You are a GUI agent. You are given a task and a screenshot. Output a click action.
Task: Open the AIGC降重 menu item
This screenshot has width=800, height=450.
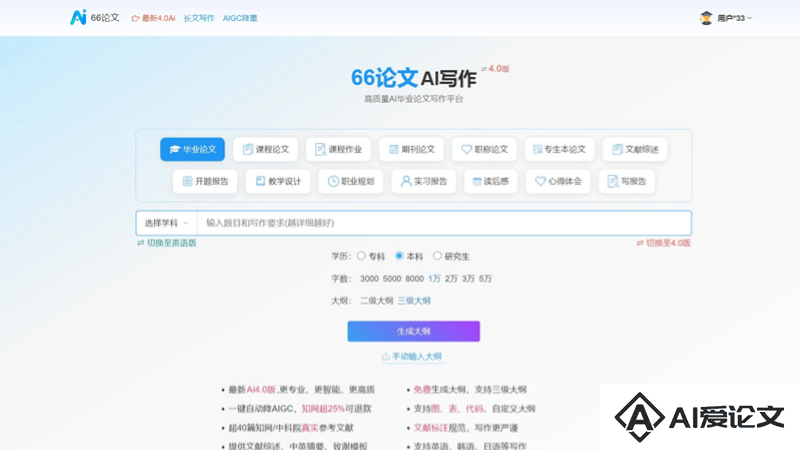240,18
